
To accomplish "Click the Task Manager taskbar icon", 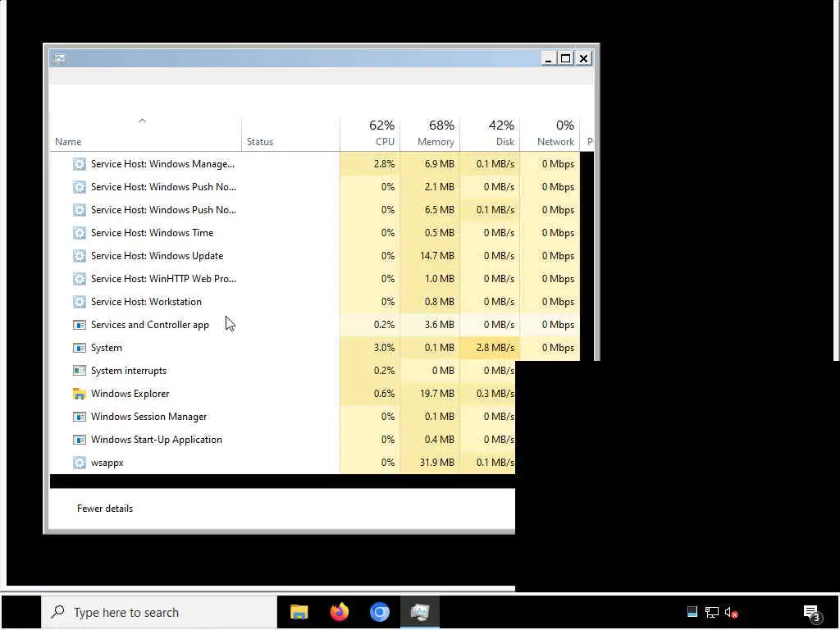I will point(419,612).
